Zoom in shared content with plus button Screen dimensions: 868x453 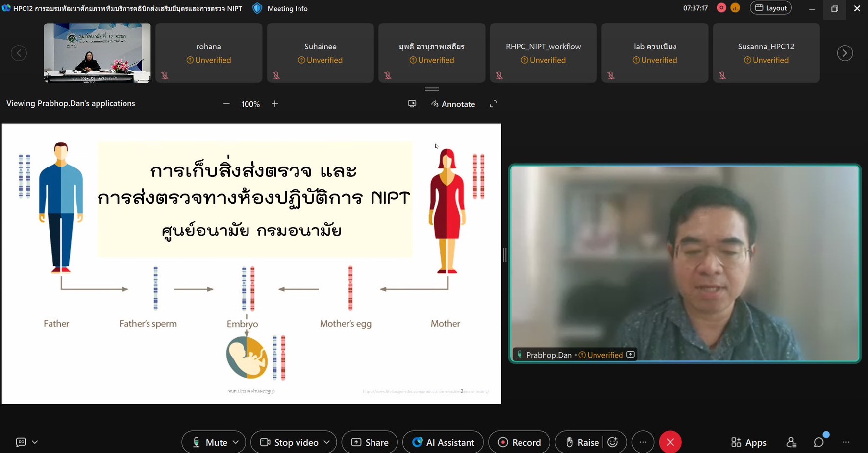coord(275,104)
